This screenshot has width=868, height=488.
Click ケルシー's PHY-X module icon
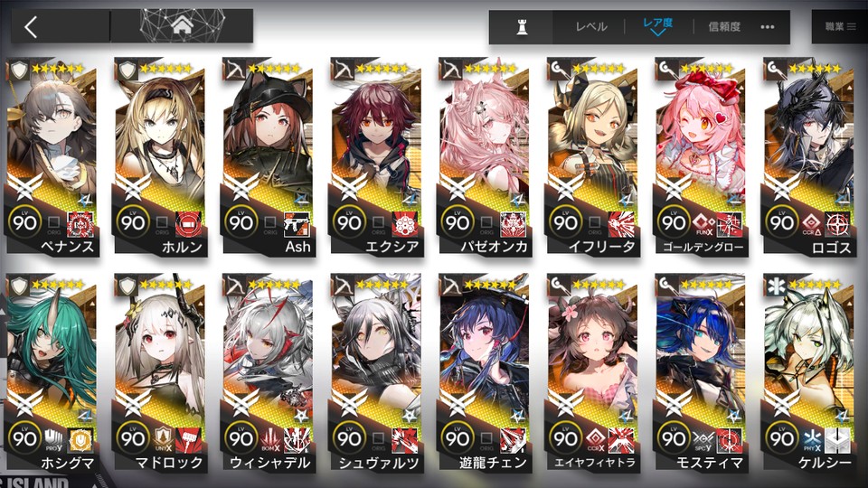pyautogui.click(x=812, y=440)
